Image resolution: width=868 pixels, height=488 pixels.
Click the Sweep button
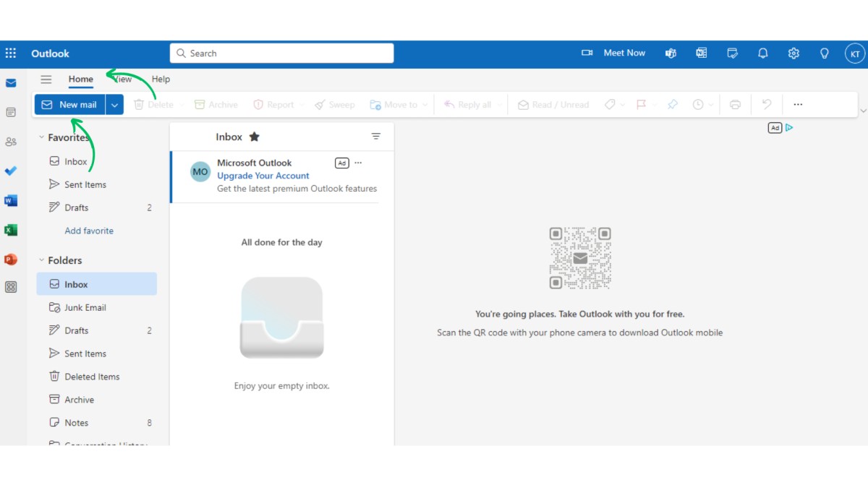pos(335,105)
